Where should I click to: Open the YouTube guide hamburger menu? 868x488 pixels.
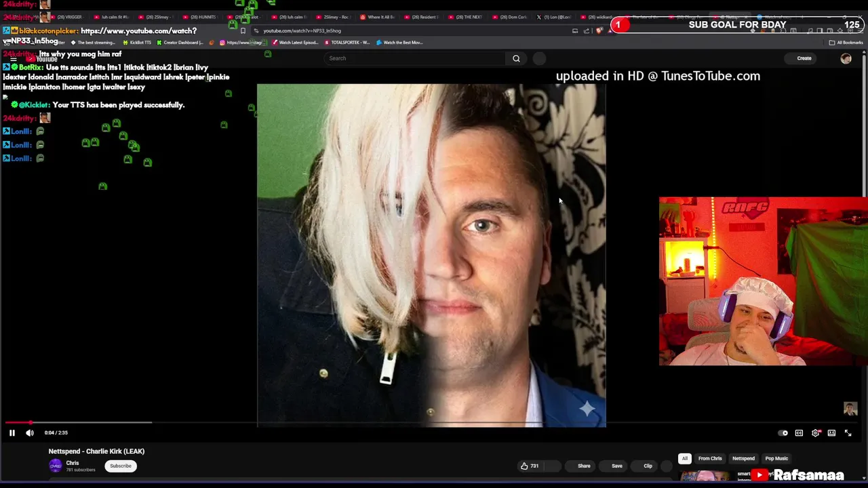[13, 59]
